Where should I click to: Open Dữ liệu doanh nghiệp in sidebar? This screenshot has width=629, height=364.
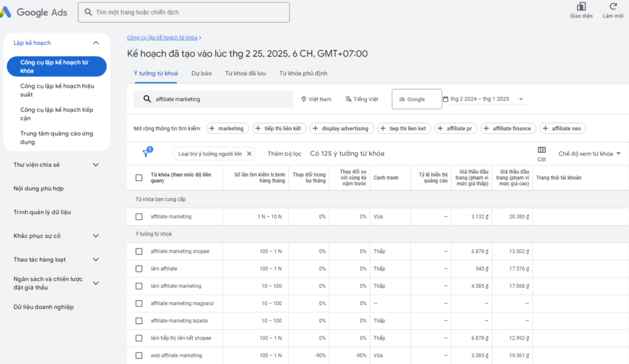[44, 307]
